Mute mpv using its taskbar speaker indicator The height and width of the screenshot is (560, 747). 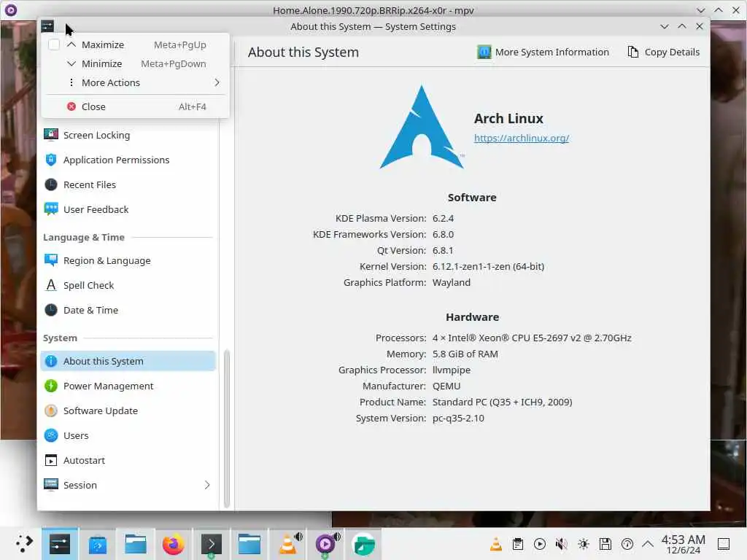tap(336, 537)
